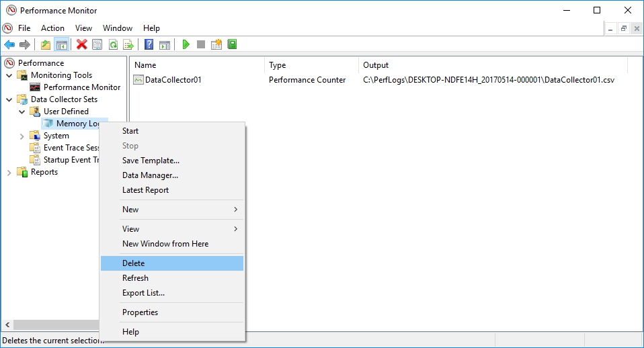Viewport: 644px width, 348px height.
Task: Select Monitoring Tools in the tree
Action: [x=61, y=75]
